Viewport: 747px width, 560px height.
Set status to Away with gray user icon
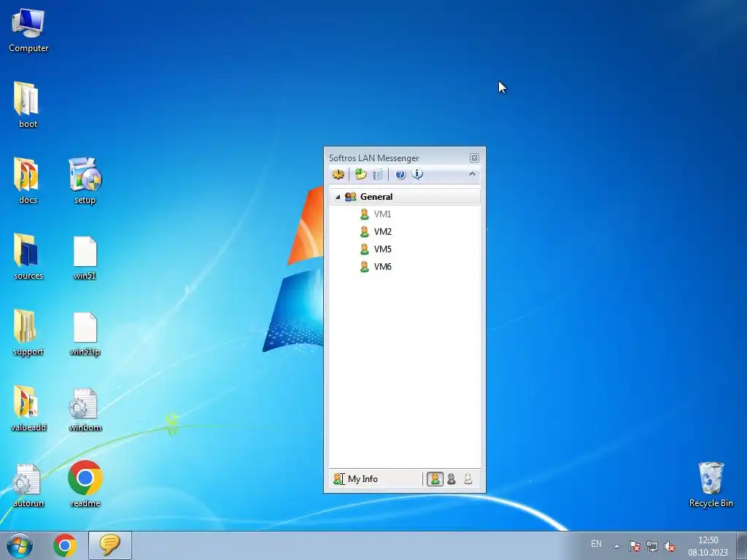point(452,479)
